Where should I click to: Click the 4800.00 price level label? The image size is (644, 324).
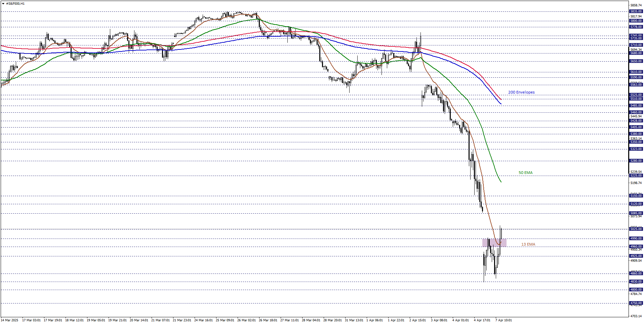636,290
